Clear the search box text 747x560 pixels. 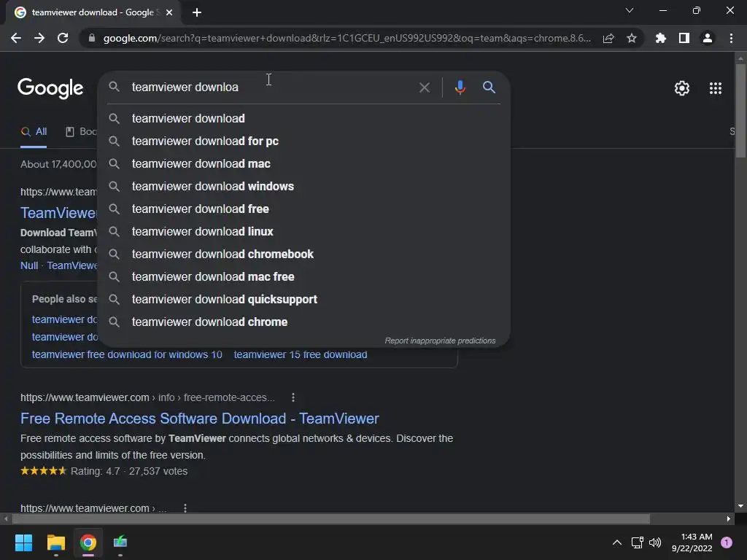(424, 87)
